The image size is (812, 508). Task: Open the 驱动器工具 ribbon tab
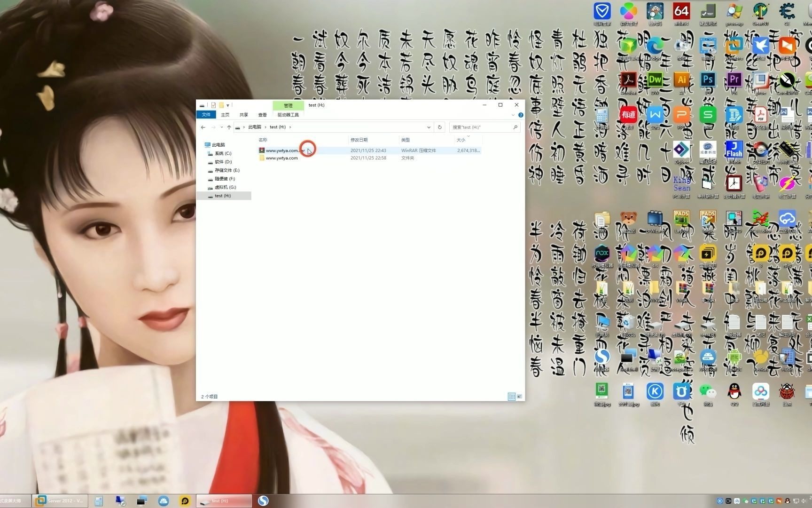pyautogui.click(x=289, y=114)
